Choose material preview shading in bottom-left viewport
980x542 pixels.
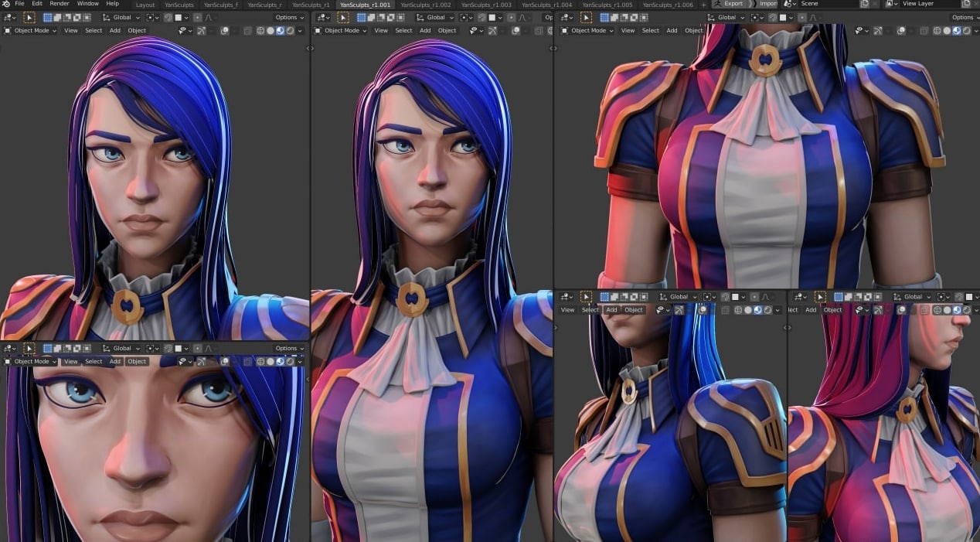coord(280,361)
